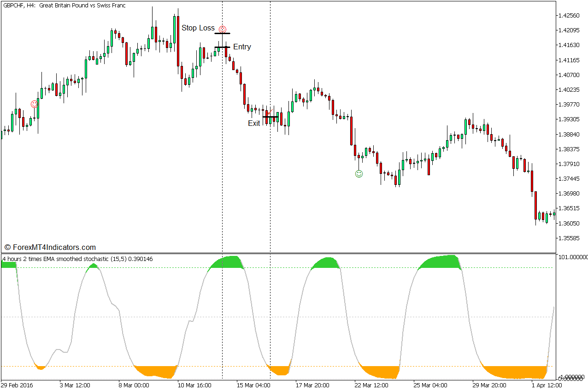Click the Entry label on the chart
Image resolution: width=588 pixels, height=391 pixels.
241,47
